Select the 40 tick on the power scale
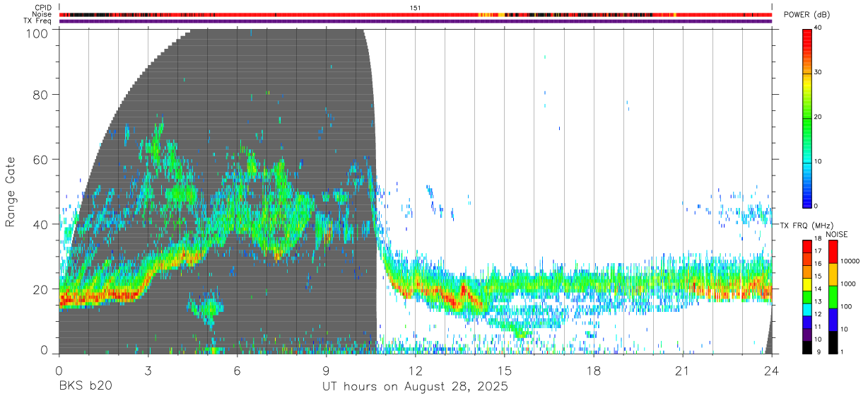 click(819, 28)
